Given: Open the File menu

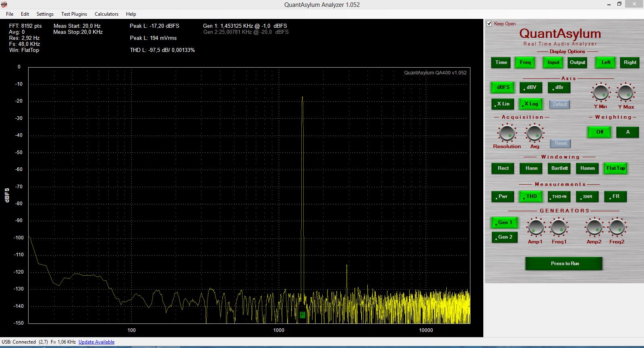Looking at the screenshot, I should click(10, 14).
